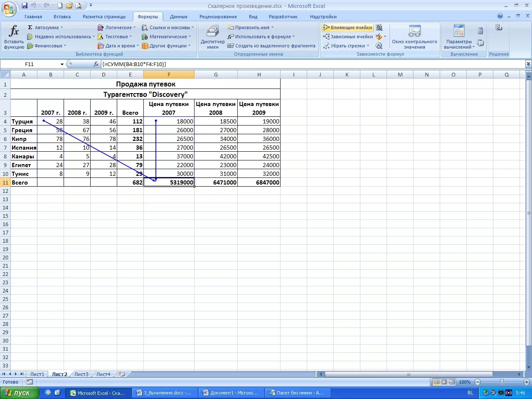532x399 pixels.
Task: Open Окно контрольного значения watch window
Action: (414, 37)
